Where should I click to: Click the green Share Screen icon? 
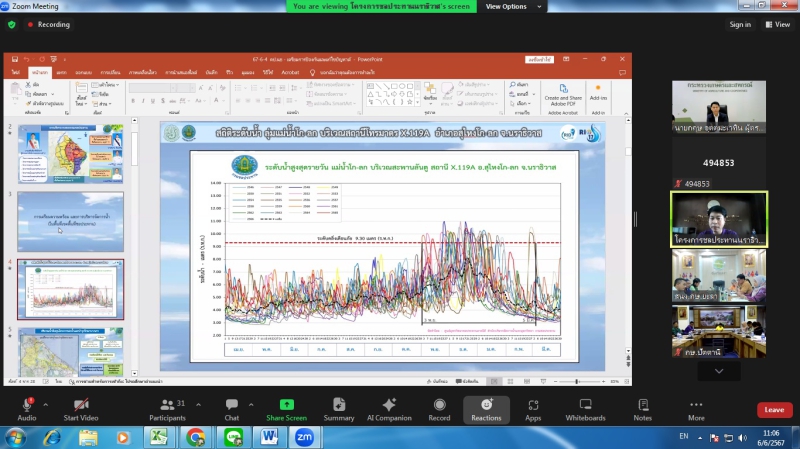click(x=286, y=406)
